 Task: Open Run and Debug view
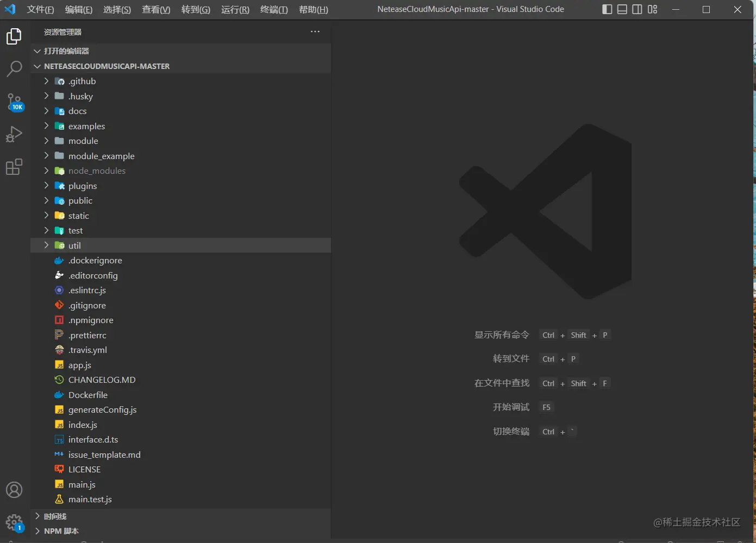click(x=14, y=134)
